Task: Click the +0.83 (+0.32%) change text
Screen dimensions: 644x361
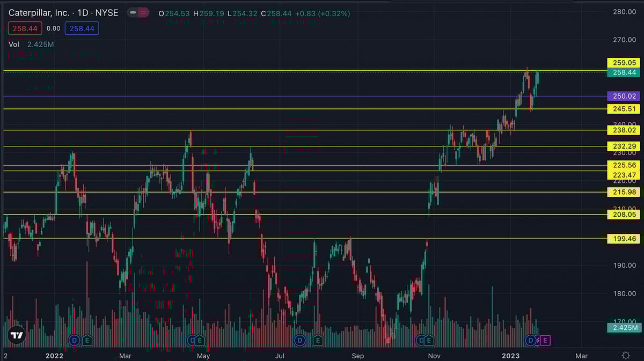Action: 324,13
